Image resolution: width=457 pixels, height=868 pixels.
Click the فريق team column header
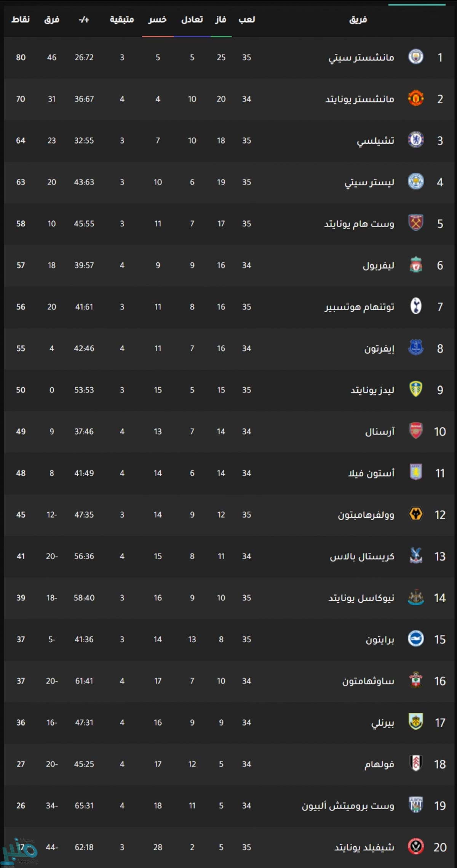[358, 19]
